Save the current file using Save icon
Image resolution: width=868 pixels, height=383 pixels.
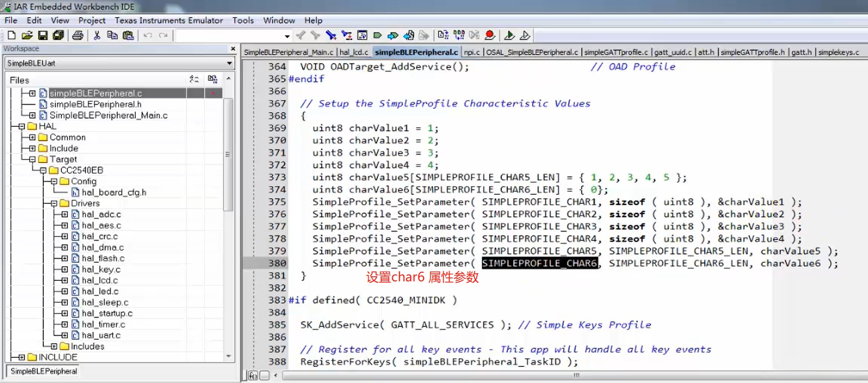coord(43,35)
